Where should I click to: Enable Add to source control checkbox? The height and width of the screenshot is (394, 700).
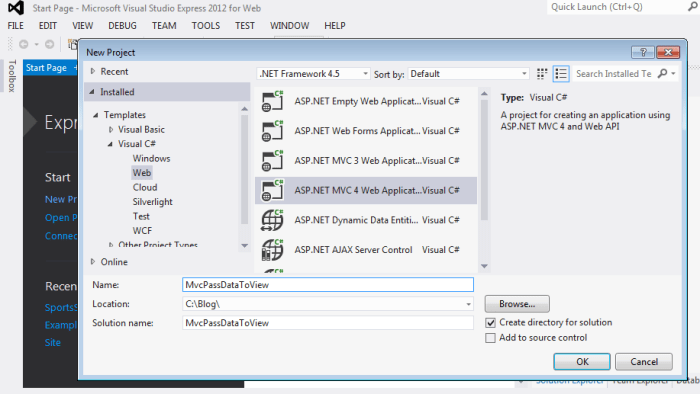[490, 338]
